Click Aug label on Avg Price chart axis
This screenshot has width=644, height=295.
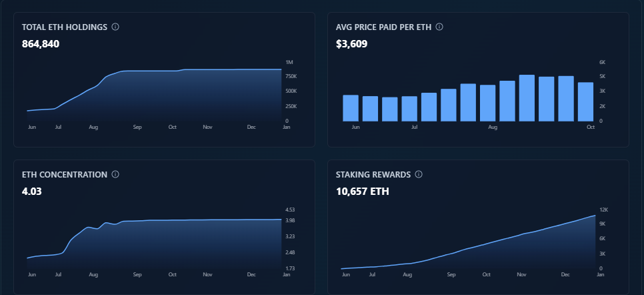click(x=493, y=126)
